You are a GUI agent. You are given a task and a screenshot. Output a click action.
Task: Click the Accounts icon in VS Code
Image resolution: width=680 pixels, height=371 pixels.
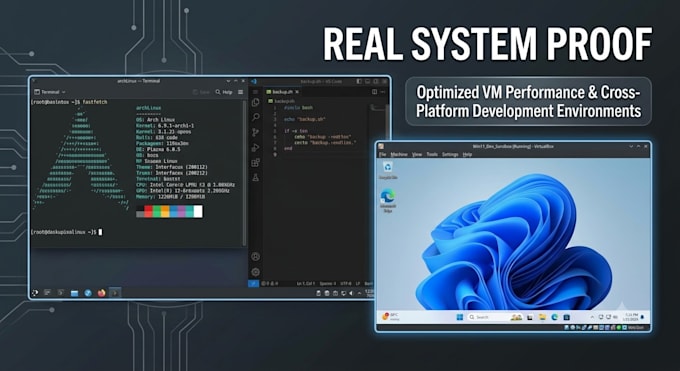pos(255,256)
